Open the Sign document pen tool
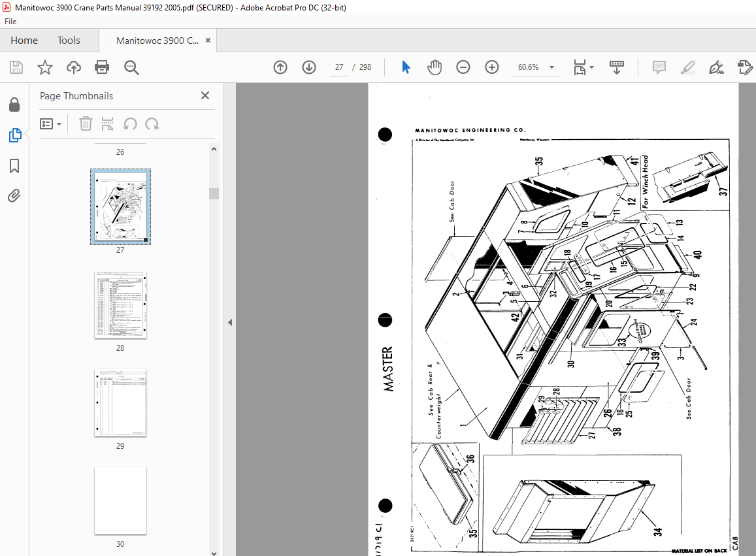The image size is (756, 556). 716,67
